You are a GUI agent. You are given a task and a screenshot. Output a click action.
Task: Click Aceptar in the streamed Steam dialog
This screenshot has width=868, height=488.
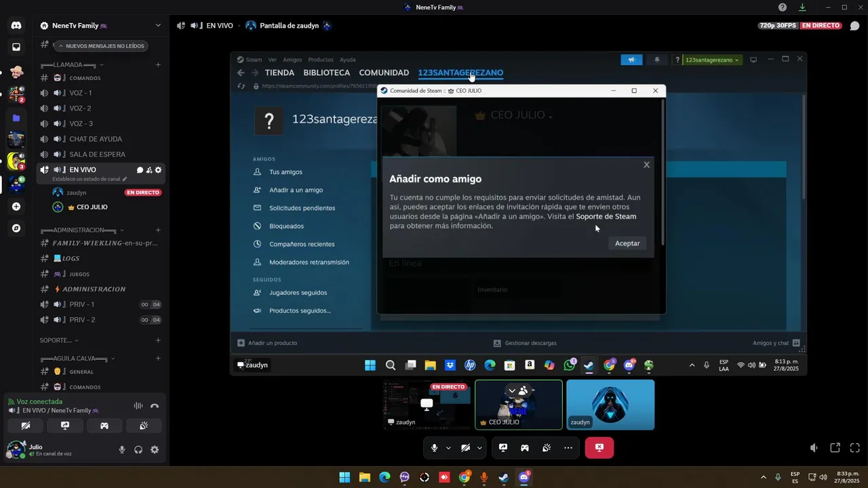pyautogui.click(x=627, y=243)
